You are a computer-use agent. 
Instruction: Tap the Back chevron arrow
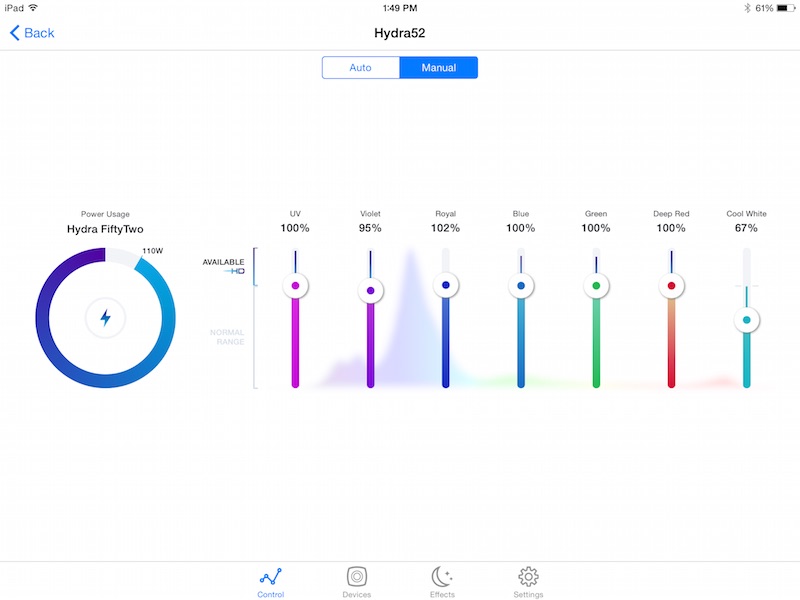coord(15,33)
